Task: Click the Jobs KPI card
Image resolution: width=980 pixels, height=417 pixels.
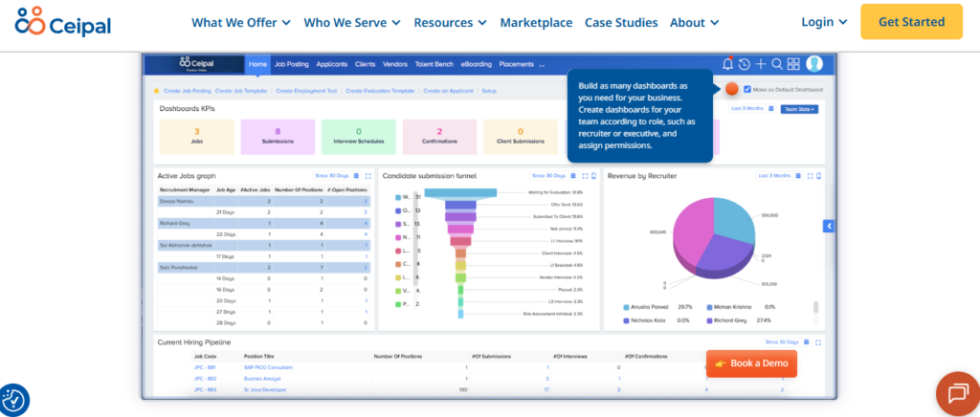Action: (197, 137)
